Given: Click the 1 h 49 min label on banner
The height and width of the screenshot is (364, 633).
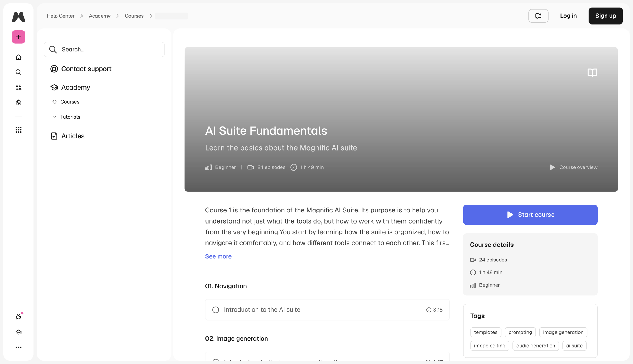Looking at the screenshot, I should [x=312, y=167].
